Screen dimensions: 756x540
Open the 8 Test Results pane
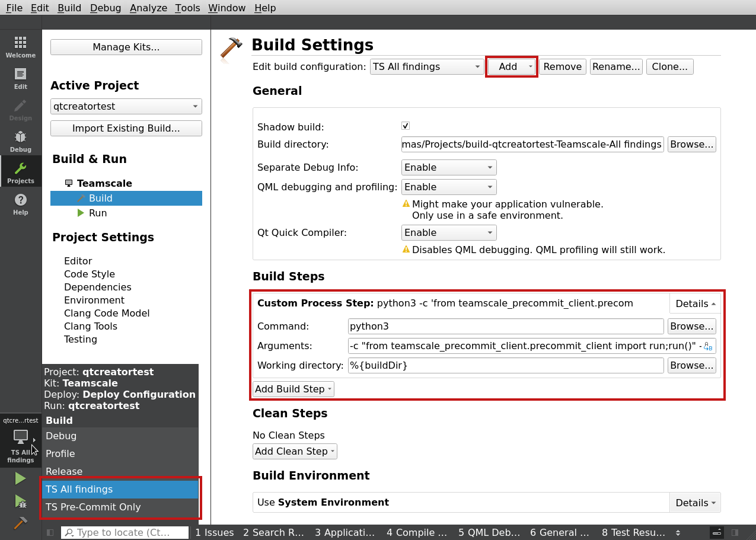point(633,532)
